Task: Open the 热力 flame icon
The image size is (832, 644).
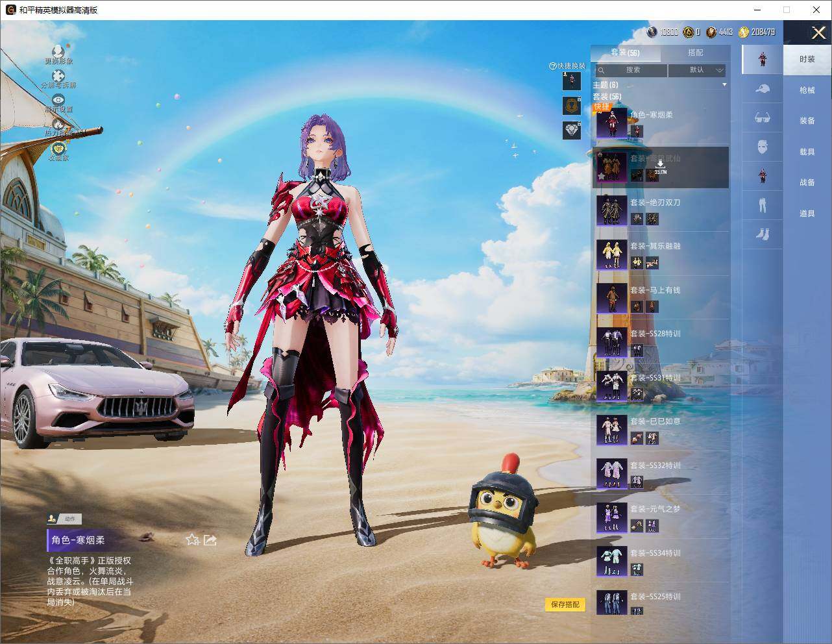Action: point(58,124)
